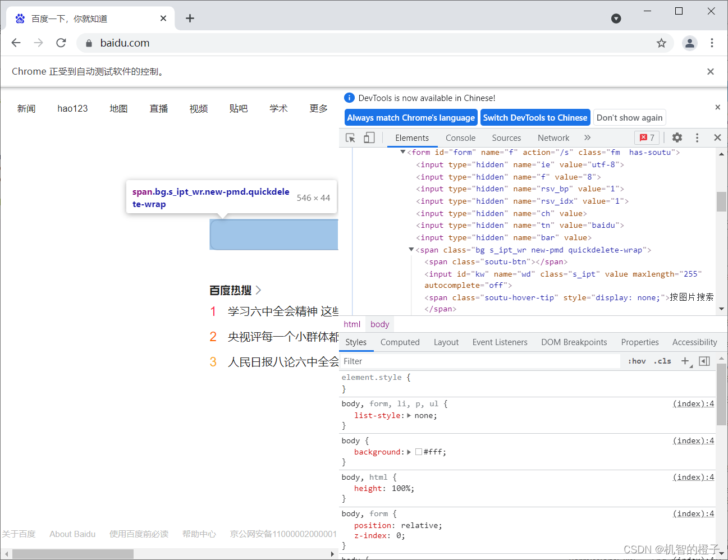The width and height of the screenshot is (728, 560).
Task: Click Don't show again button
Action: tap(630, 118)
